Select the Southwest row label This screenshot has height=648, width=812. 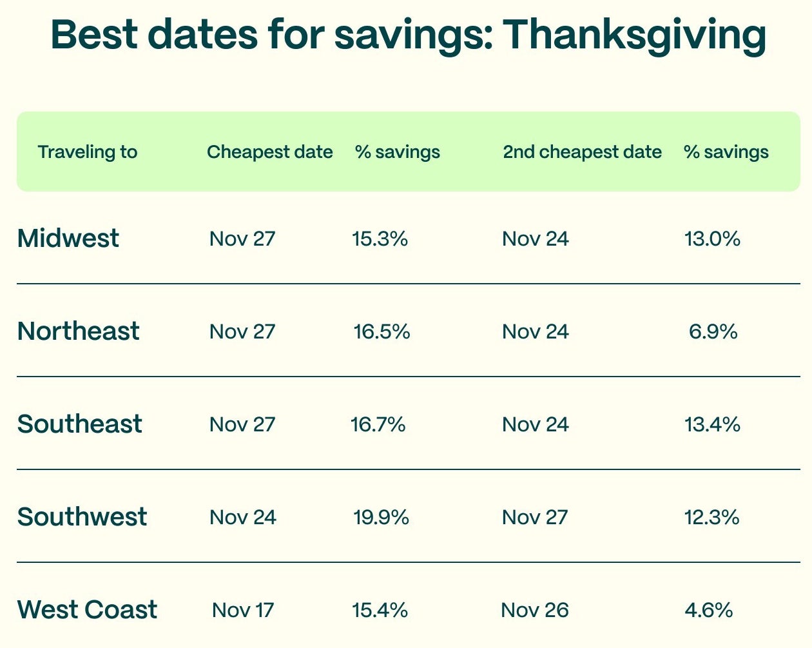pos(82,517)
